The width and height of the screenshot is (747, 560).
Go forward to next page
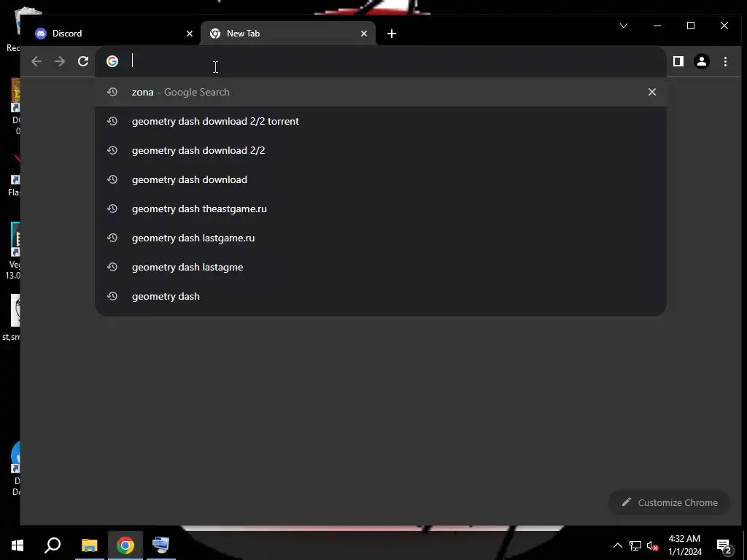[x=60, y=61]
